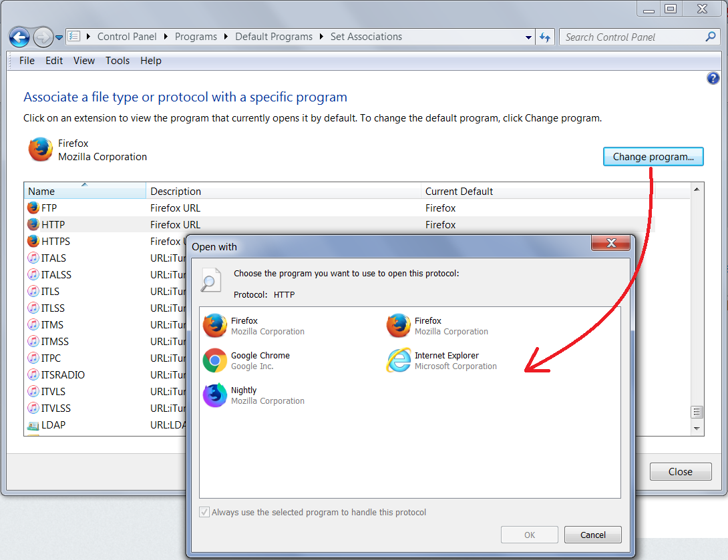Screen dimensions: 728x560
Task: Click the Firefox current default cell for FTP
Action: click(441, 208)
